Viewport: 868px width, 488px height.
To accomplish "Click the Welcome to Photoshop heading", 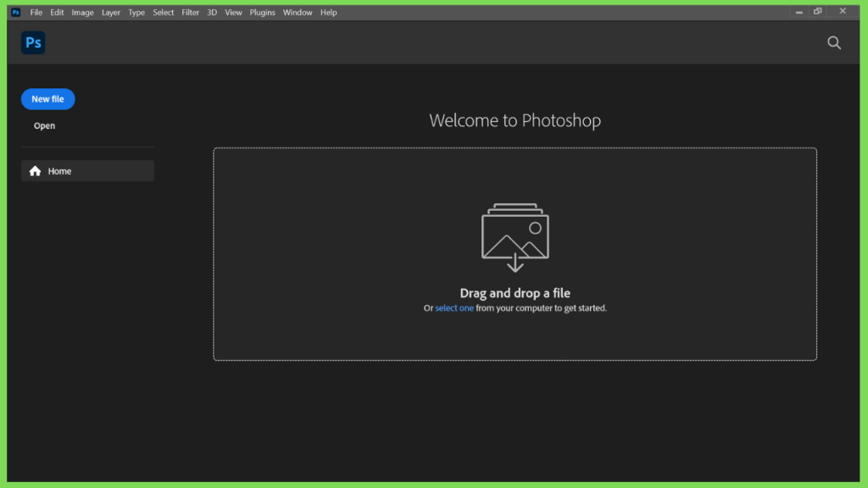I will coord(515,120).
